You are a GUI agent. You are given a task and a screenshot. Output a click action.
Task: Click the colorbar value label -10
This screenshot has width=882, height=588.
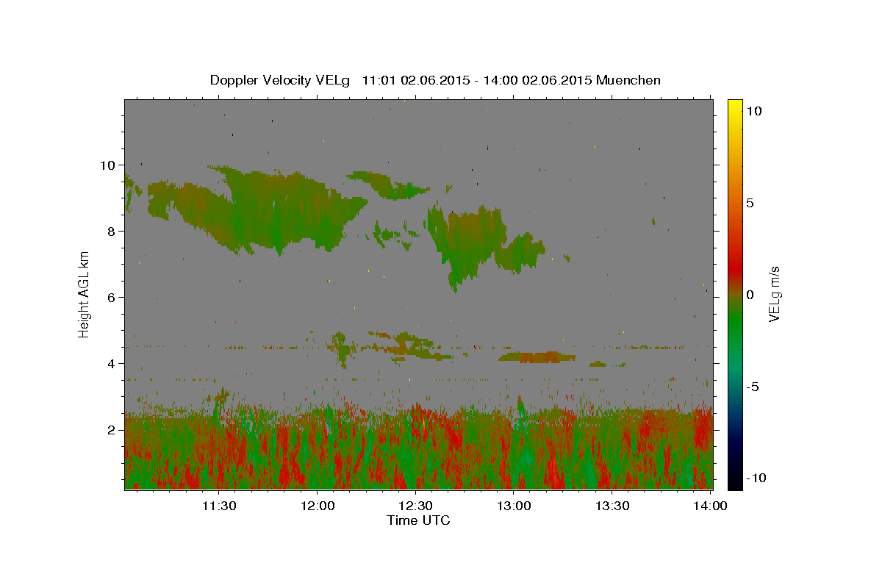pyautogui.click(x=755, y=478)
